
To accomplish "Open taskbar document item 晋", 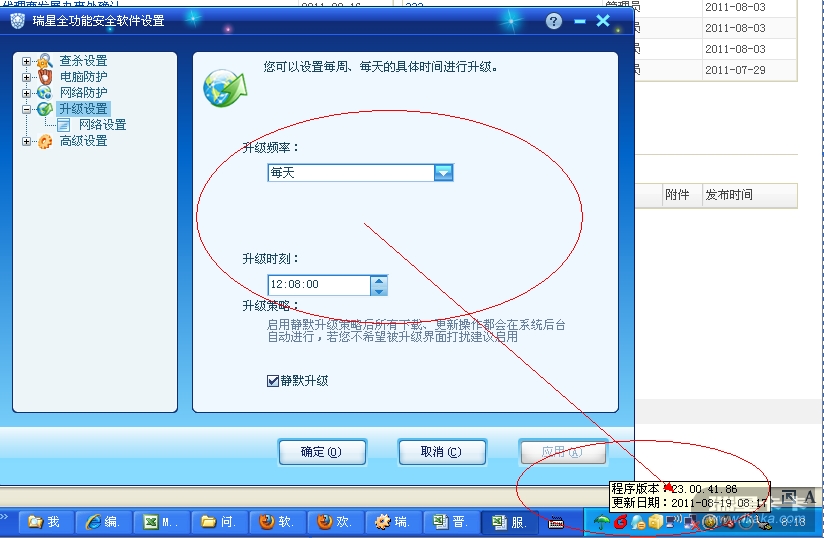I will [x=450, y=522].
